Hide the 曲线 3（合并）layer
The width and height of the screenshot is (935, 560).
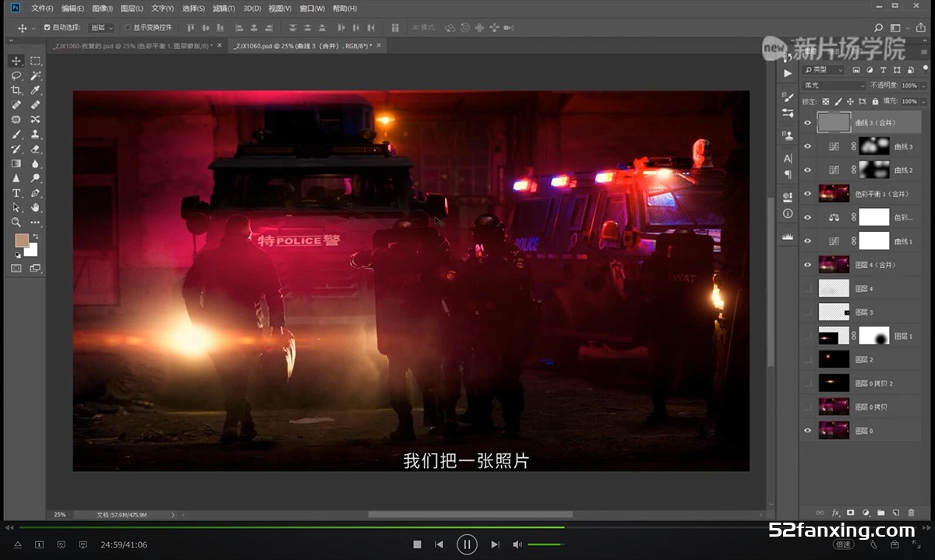pyautogui.click(x=807, y=122)
